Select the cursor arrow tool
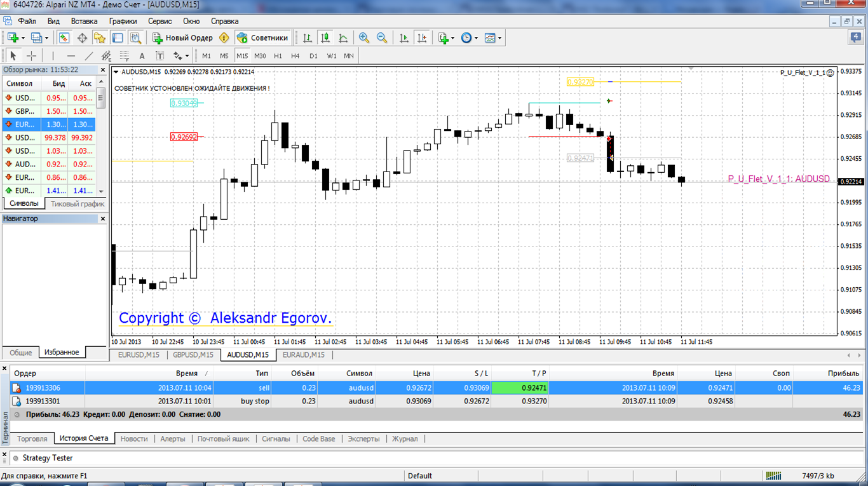 click(x=13, y=56)
